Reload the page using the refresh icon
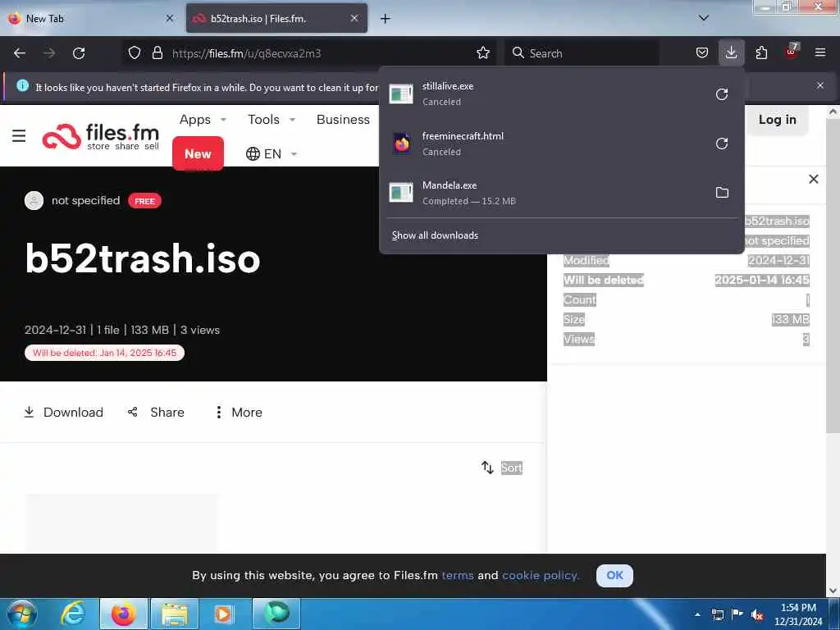 pyautogui.click(x=79, y=53)
